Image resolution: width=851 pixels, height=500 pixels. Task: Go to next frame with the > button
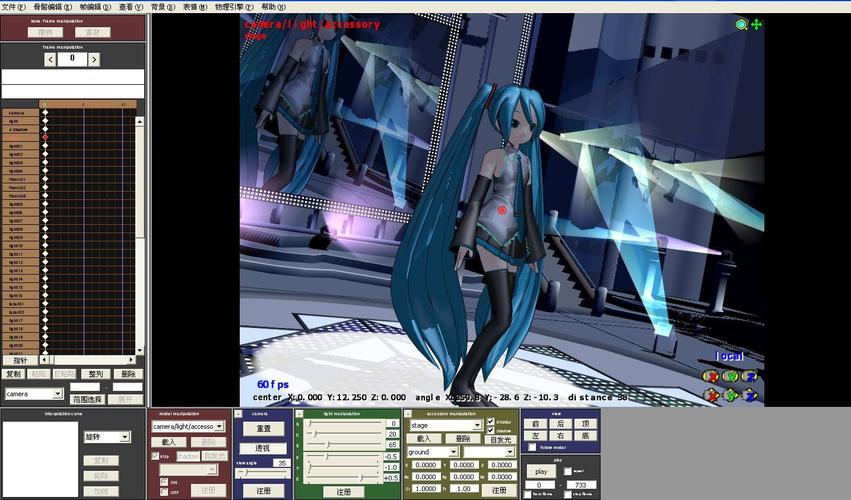(x=94, y=59)
